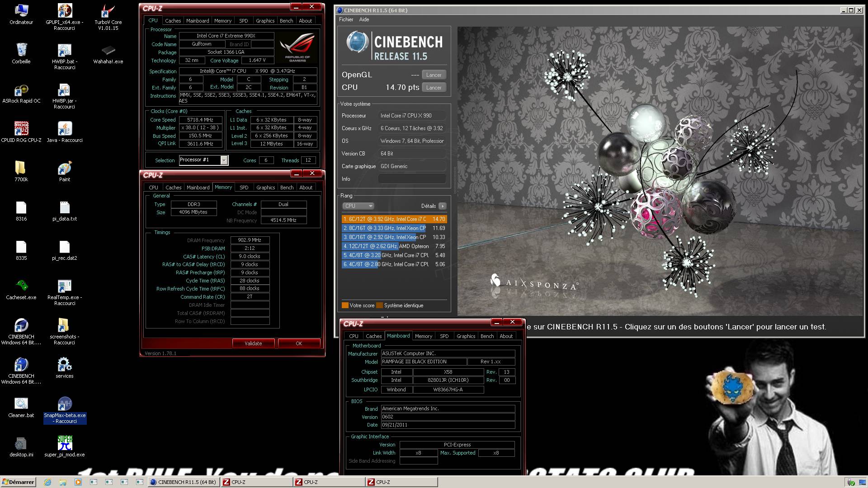Open CPU tab in memory CPU-Z window

click(154, 188)
